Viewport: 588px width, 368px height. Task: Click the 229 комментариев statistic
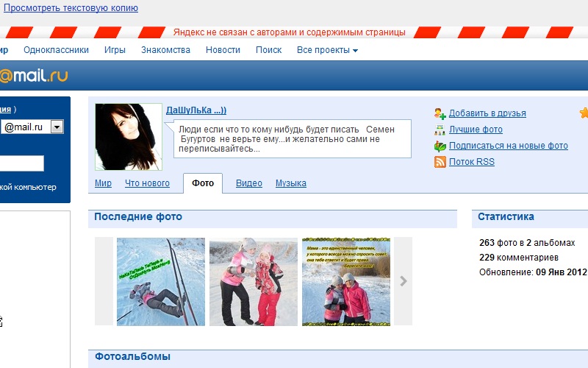(519, 258)
